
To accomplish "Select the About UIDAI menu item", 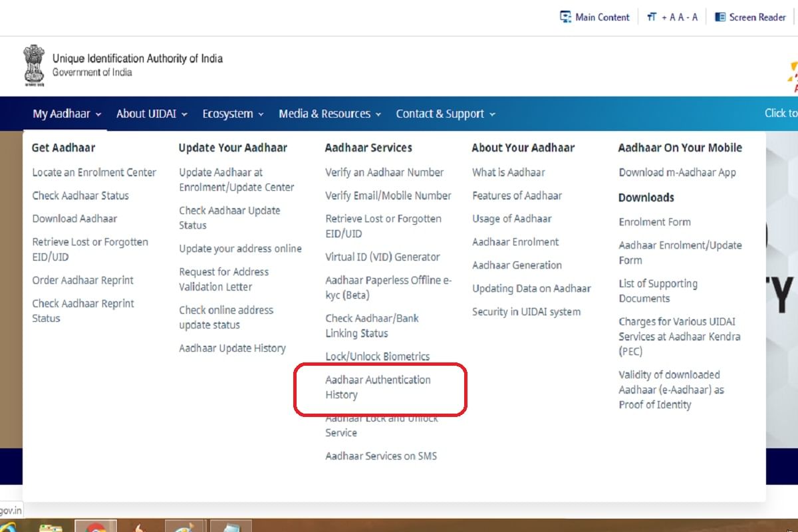I will click(x=147, y=114).
